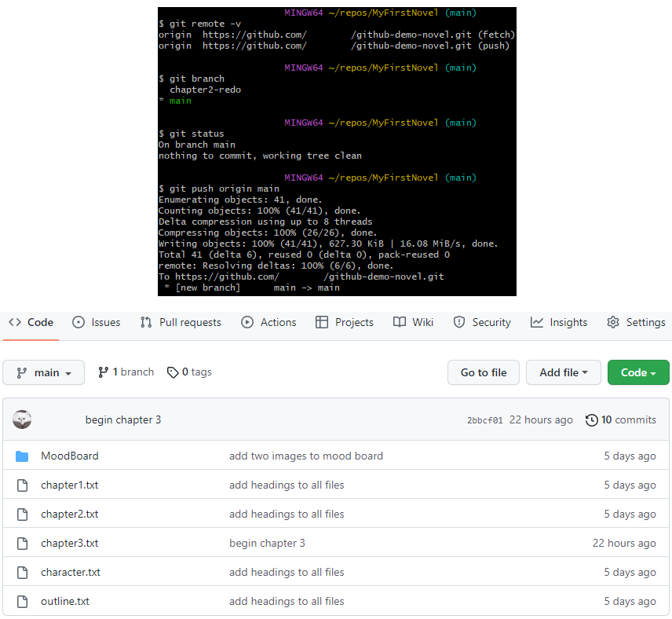Open the MoodBoard folder
672x619 pixels.
point(69,456)
